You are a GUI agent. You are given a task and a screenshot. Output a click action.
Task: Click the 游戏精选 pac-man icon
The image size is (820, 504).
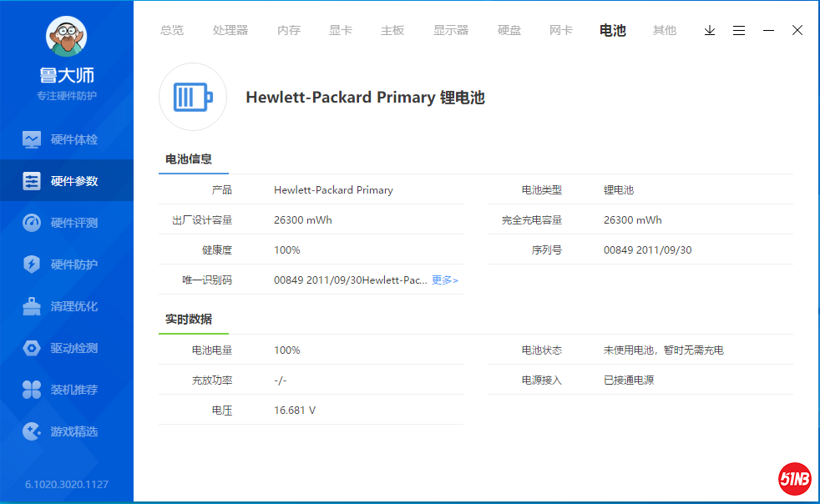pyautogui.click(x=32, y=431)
